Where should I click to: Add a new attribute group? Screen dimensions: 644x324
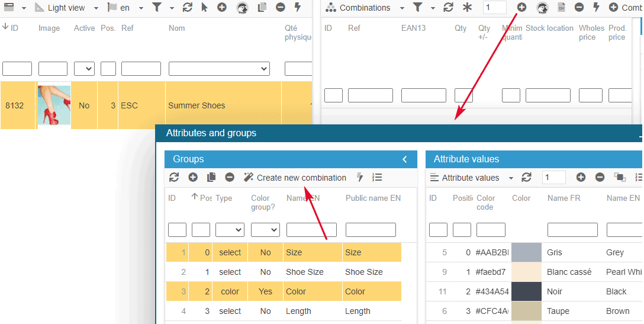pos(193,177)
